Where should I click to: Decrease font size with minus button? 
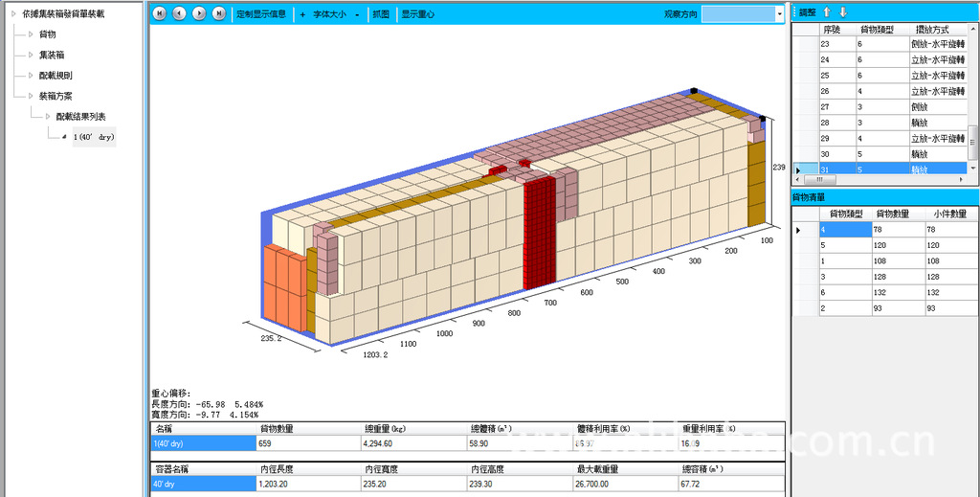357,14
